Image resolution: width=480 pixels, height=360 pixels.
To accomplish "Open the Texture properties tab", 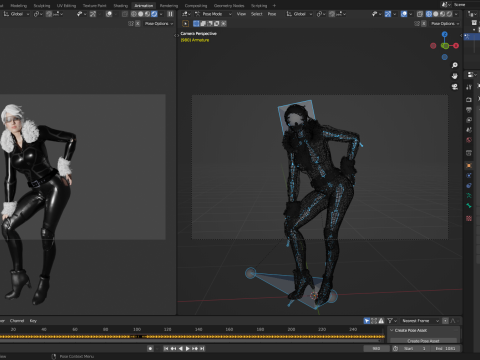I will [469, 218].
